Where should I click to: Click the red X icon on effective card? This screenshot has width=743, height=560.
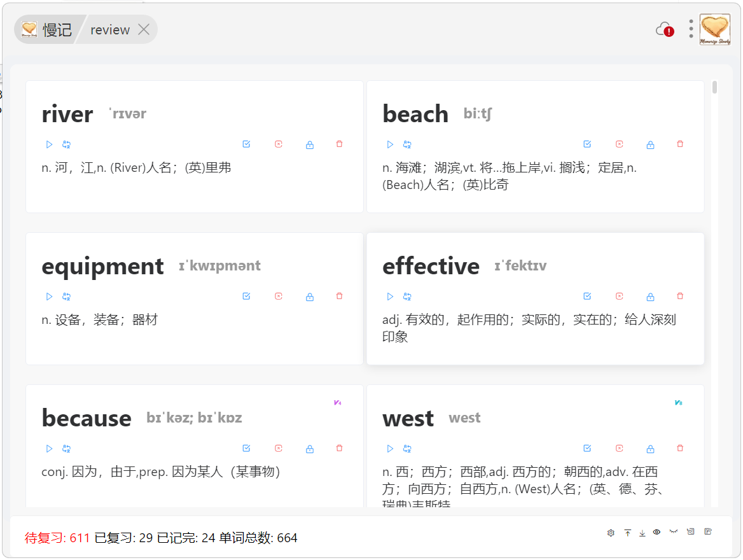tap(619, 297)
